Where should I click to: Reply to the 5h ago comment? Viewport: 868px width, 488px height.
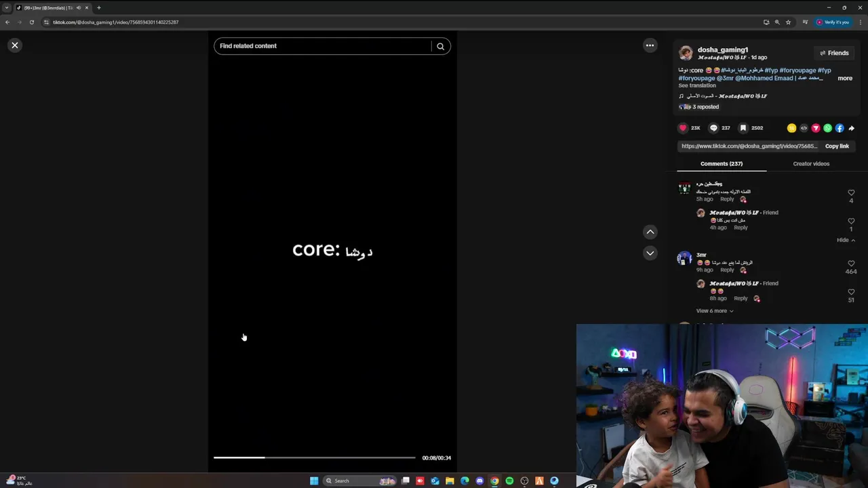(x=727, y=199)
